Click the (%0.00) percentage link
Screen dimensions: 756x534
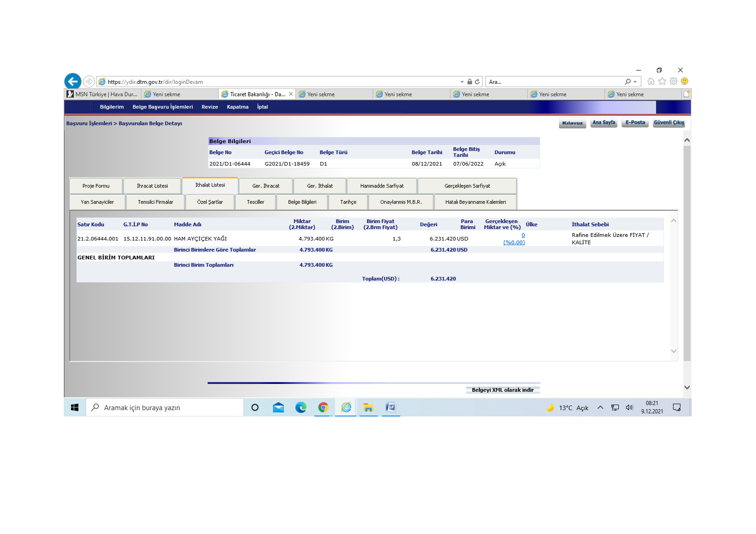(514, 242)
